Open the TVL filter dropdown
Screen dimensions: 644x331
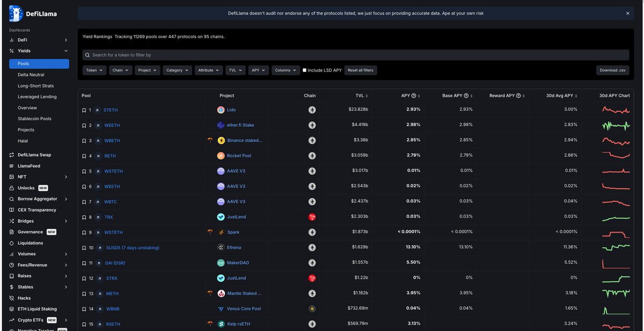[235, 70]
